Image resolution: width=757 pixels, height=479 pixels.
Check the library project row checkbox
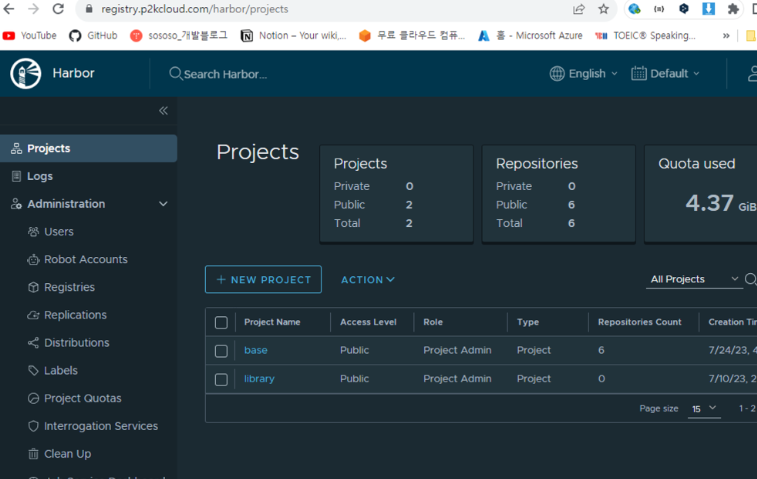(x=221, y=380)
